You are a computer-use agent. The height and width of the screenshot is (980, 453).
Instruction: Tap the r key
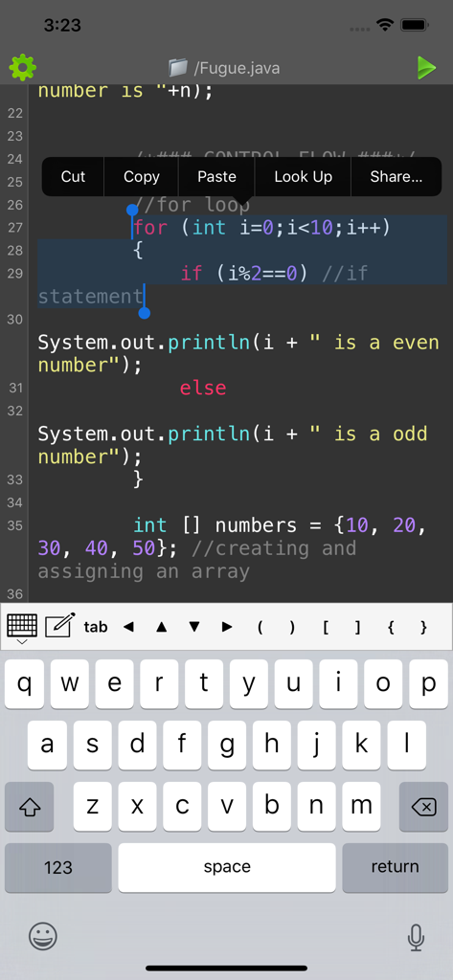(159, 683)
